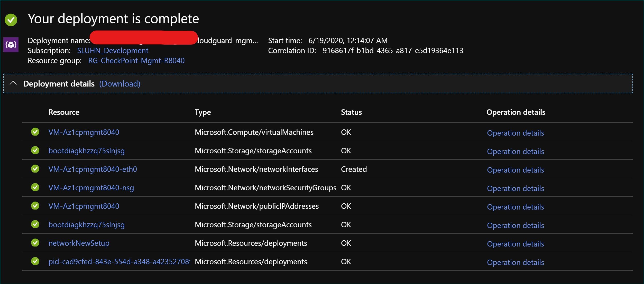Click status icon beside VM-Az1cpmgmt8040-nsg
Screen dimensions: 644x284
click(x=35, y=187)
